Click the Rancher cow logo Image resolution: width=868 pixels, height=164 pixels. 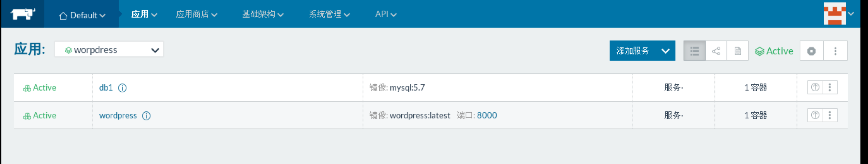click(x=23, y=14)
